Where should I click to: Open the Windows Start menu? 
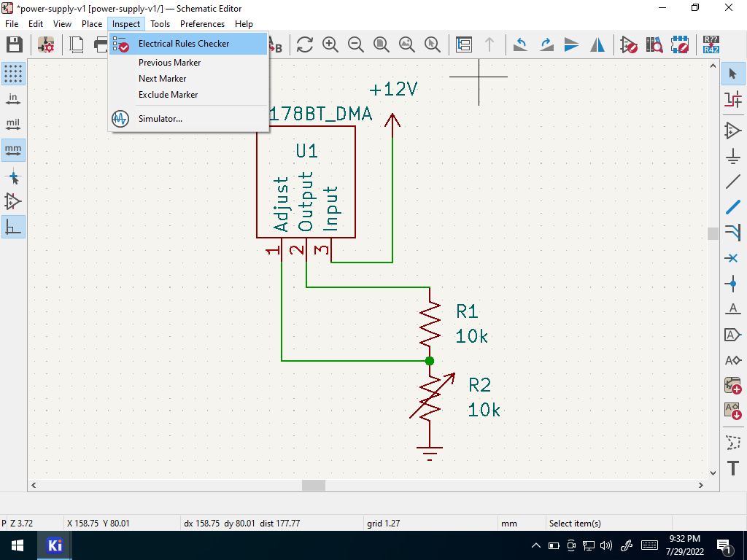pyautogui.click(x=18, y=545)
